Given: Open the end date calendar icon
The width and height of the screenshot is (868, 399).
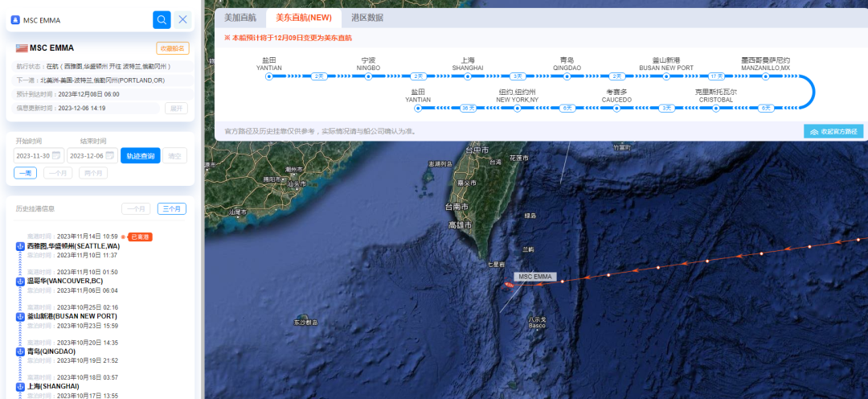Looking at the screenshot, I should click(112, 156).
